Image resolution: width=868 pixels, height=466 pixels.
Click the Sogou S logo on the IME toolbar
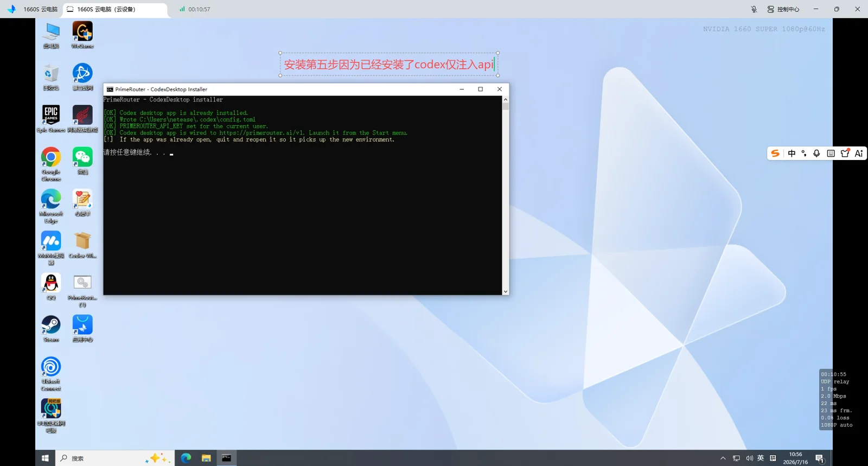(775, 154)
